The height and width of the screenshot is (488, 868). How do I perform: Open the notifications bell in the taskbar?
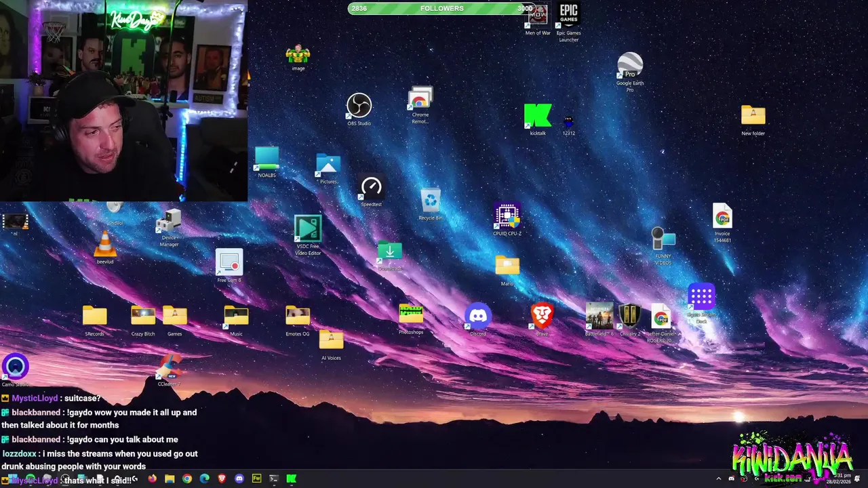click(x=858, y=479)
